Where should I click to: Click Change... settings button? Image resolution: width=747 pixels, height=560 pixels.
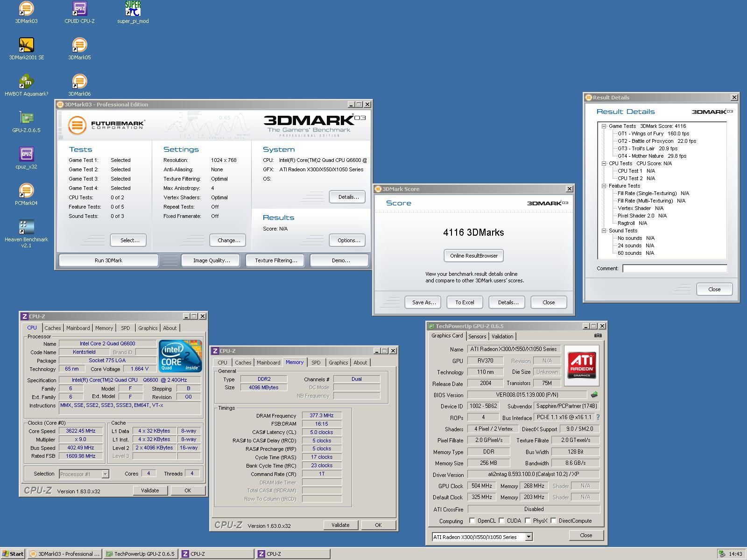229,240
